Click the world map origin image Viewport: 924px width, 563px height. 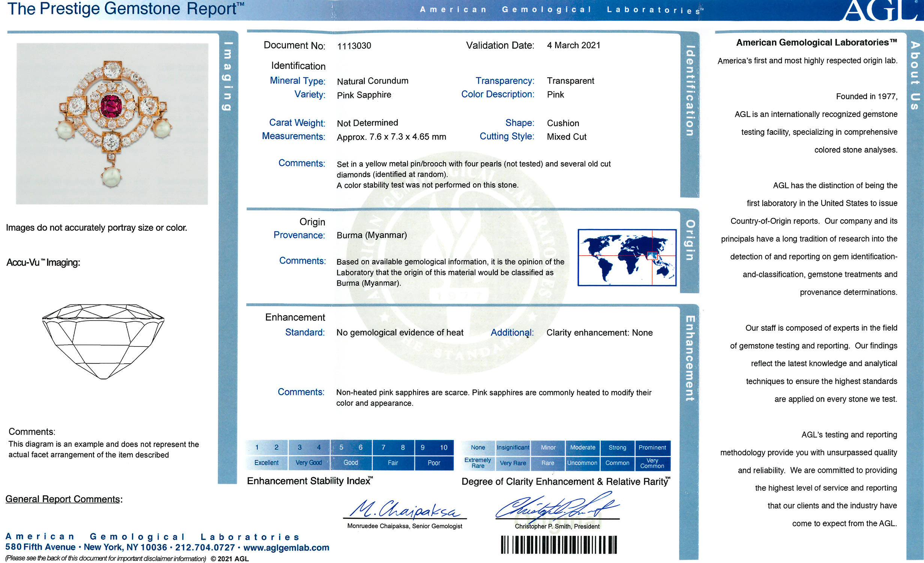click(x=627, y=257)
